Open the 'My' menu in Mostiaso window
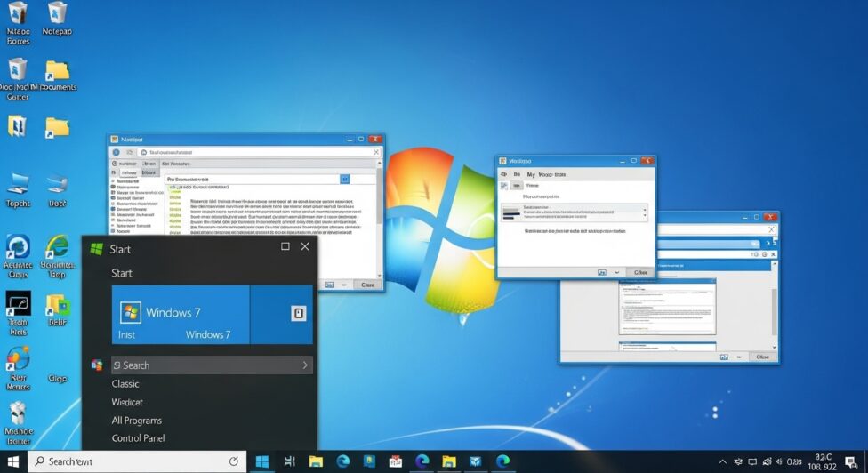This screenshot has height=473, width=868. (x=531, y=174)
